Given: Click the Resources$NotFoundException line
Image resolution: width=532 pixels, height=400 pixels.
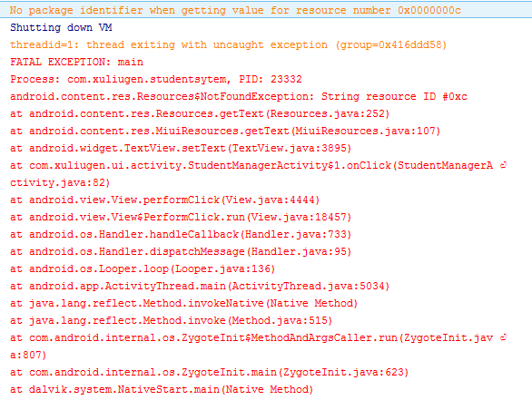Looking at the screenshot, I should (x=239, y=97).
